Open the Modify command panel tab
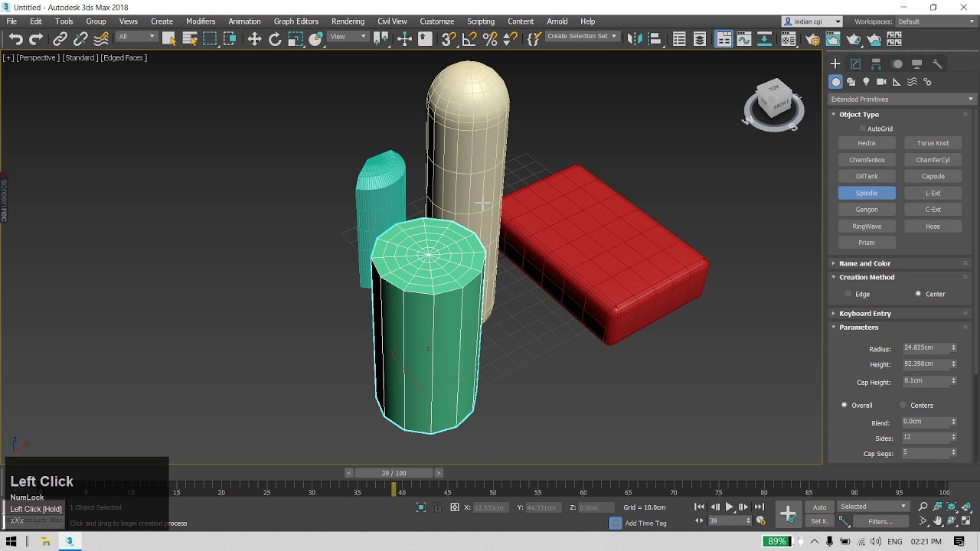Image resolution: width=980 pixels, height=551 pixels. pyautogui.click(x=856, y=64)
